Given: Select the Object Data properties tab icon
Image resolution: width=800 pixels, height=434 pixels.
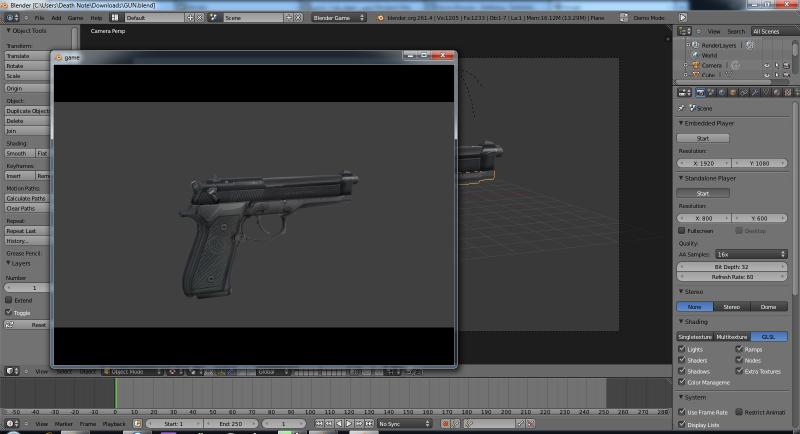Looking at the screenshot, I should [766, 92].
